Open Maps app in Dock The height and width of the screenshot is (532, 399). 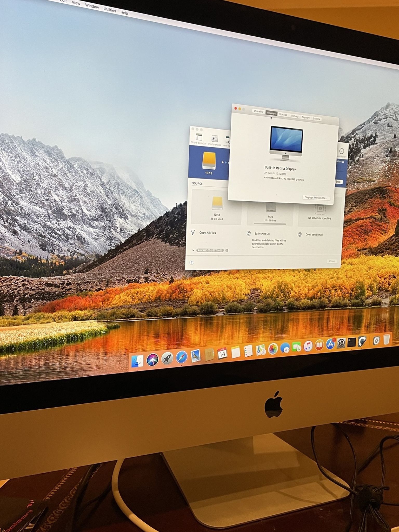(261, 350)
